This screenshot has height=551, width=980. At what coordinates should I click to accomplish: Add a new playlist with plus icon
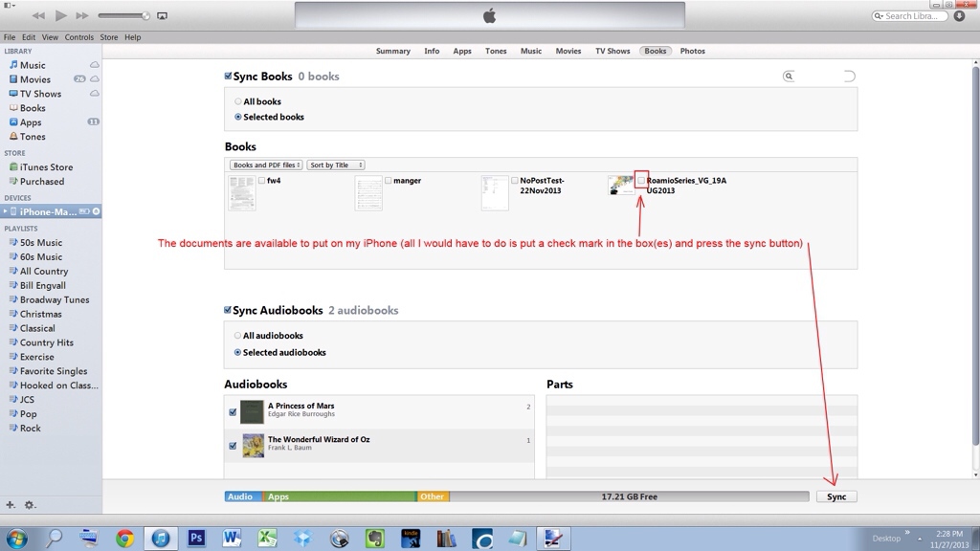[x=10, y=505]
